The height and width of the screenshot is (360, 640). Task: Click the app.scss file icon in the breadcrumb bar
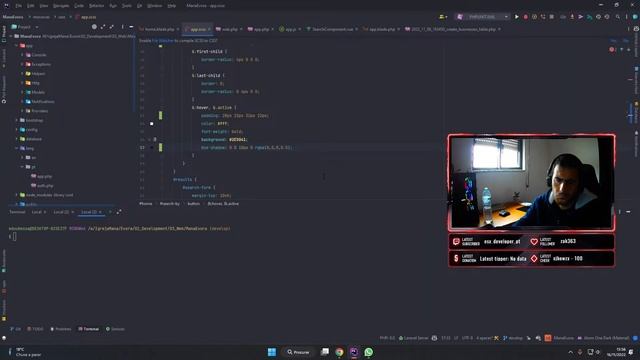(x=78, y=17)
